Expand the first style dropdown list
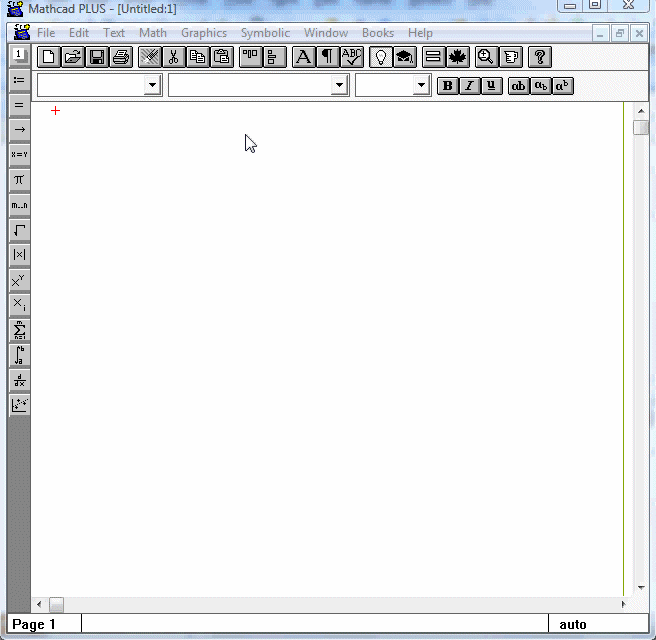 pos(152,86)
